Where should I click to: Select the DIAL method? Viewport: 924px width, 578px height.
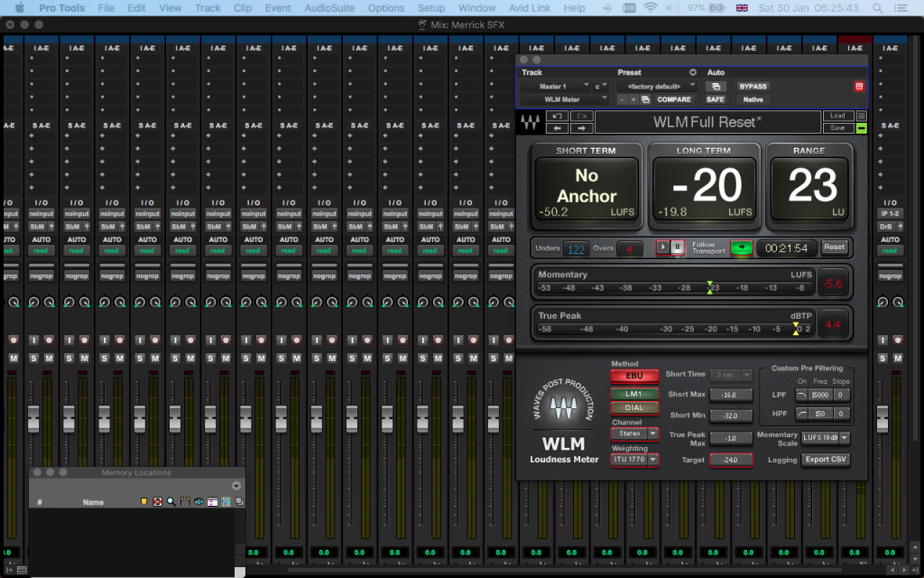(x=634, y=407)
